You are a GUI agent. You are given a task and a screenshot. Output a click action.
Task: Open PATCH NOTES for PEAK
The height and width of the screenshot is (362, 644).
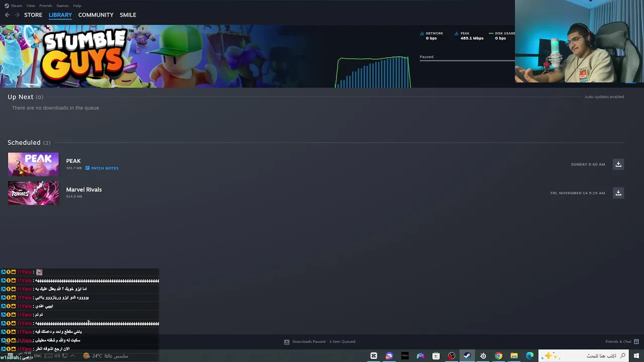click(105, 168)
